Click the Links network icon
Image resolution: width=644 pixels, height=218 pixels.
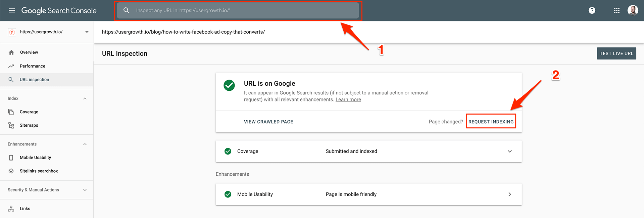11,209
